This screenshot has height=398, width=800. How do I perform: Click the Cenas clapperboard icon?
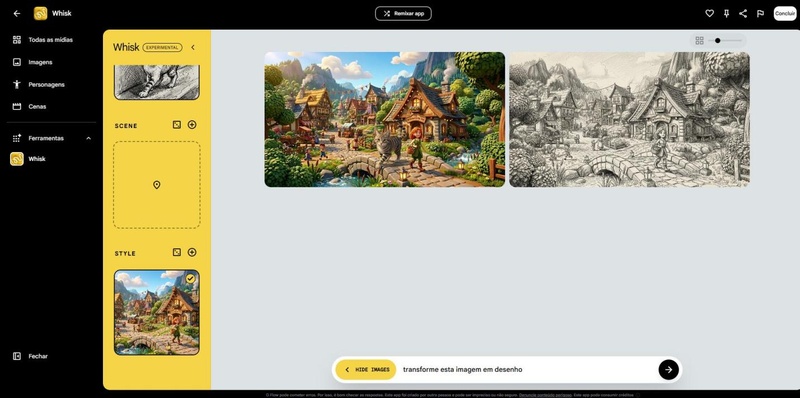click(x=17, y=107)
